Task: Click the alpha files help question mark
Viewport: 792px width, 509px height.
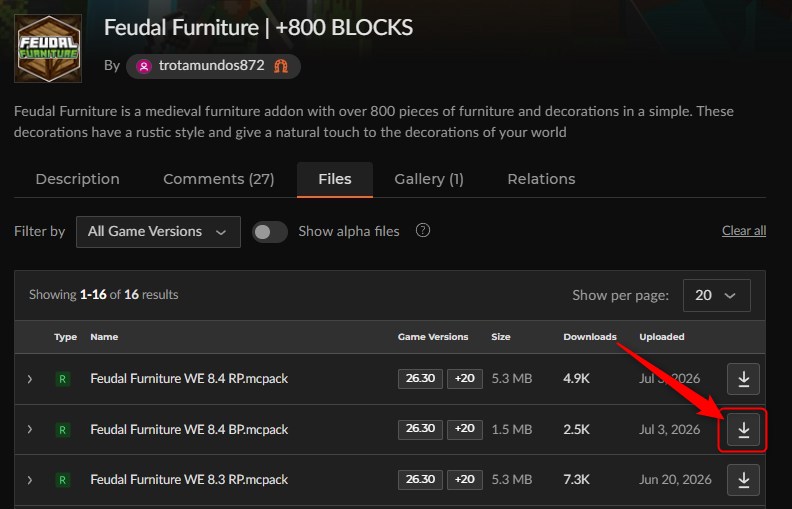Action: click(x=423, y=231)
